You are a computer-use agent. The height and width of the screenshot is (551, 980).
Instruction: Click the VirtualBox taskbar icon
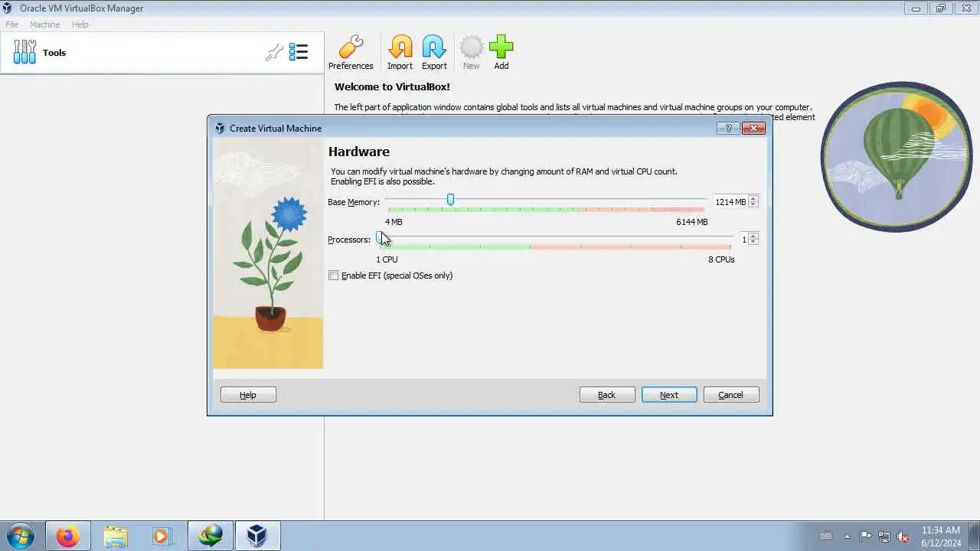tap(257, 536)
